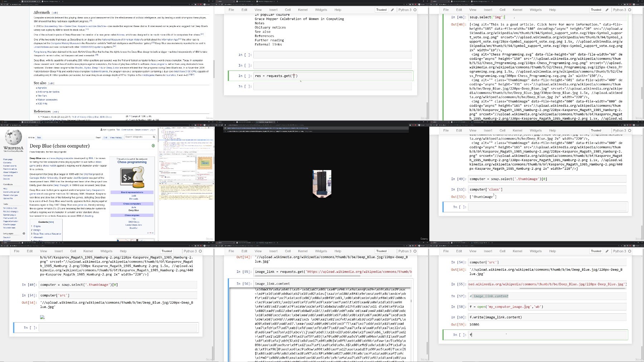Click The Turk link under See also
This screenshot has width=644, height=362.
click(42, 96)
